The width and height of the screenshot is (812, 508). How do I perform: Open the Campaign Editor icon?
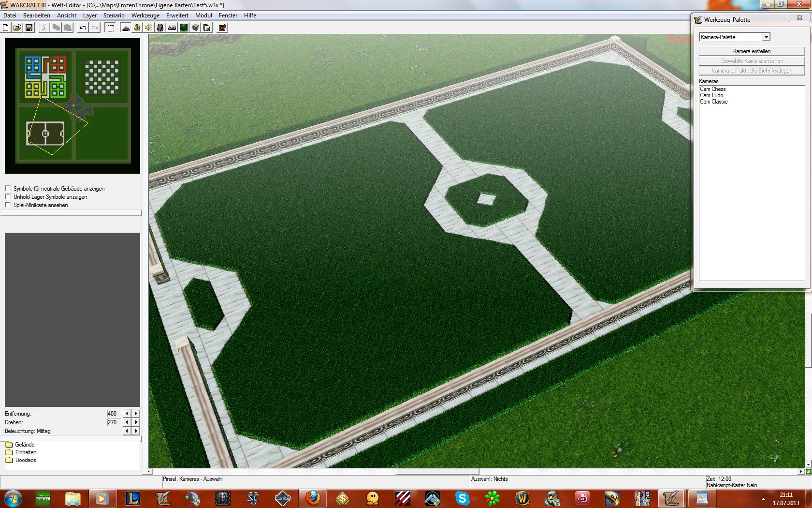pyautogui.click(x=172, y=28)
